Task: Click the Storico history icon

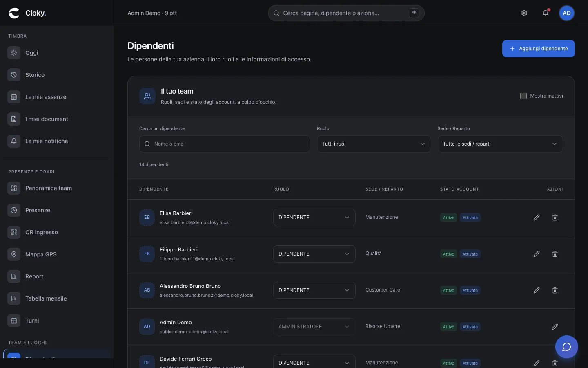Action: [x=14, y=75]
